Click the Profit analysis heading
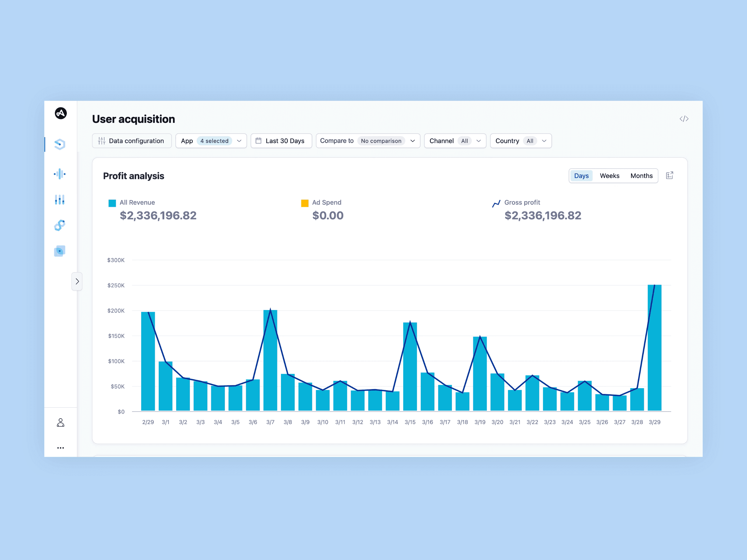747x560 pixels. [x=134, y=176]
